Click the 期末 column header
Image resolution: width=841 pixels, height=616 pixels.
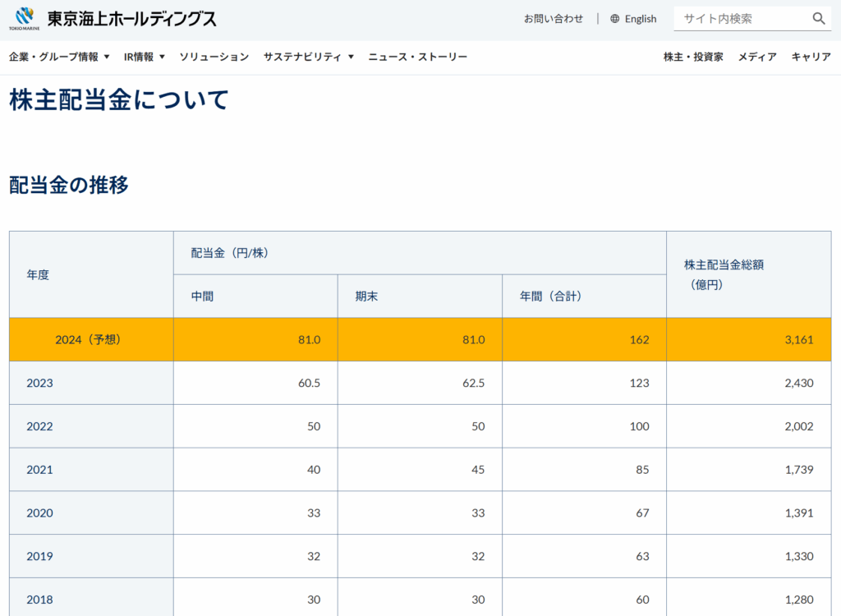point(420,297)
